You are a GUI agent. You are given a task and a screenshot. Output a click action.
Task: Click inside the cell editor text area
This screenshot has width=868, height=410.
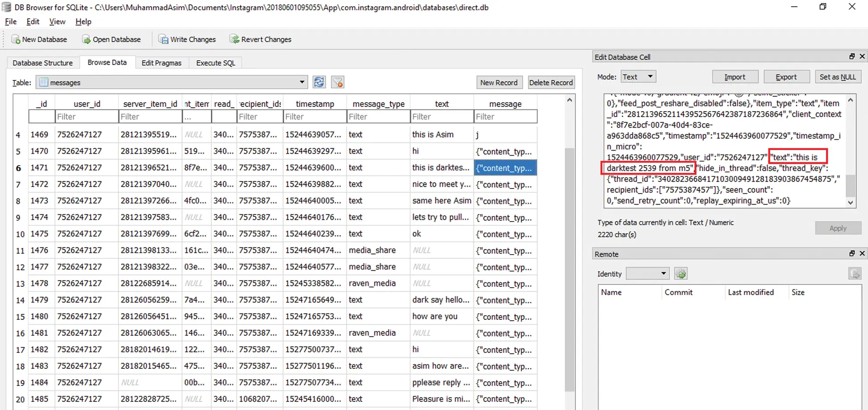(x=725, y=151)
